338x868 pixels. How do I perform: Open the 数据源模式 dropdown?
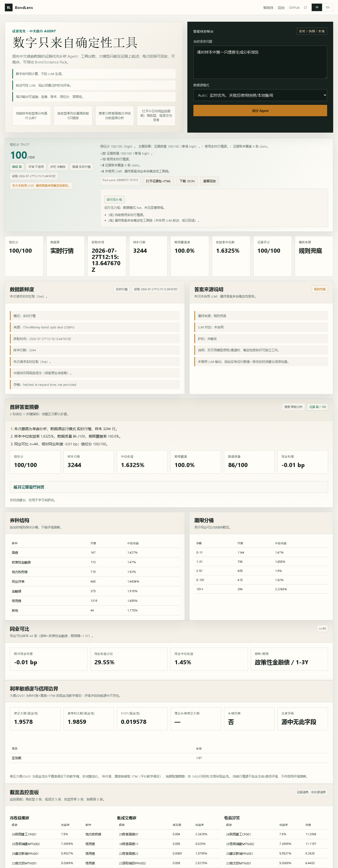click(x=260, y=95)
